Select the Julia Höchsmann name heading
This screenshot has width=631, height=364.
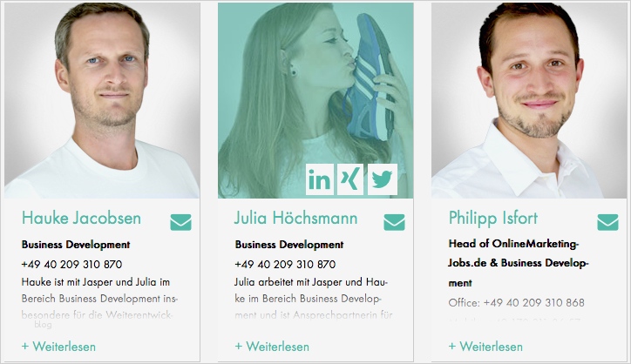295,219
